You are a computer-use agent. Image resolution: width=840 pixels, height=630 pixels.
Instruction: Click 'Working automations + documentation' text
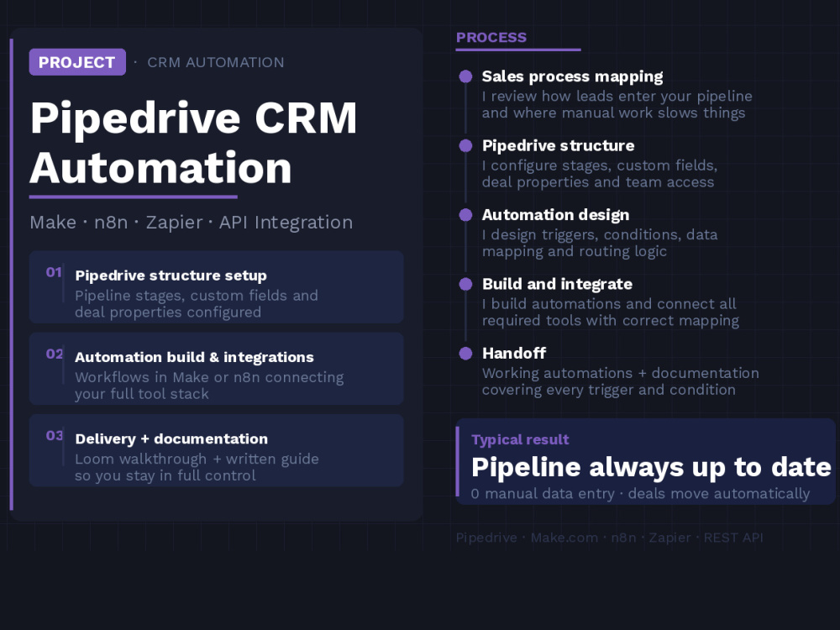click(621, 373)
